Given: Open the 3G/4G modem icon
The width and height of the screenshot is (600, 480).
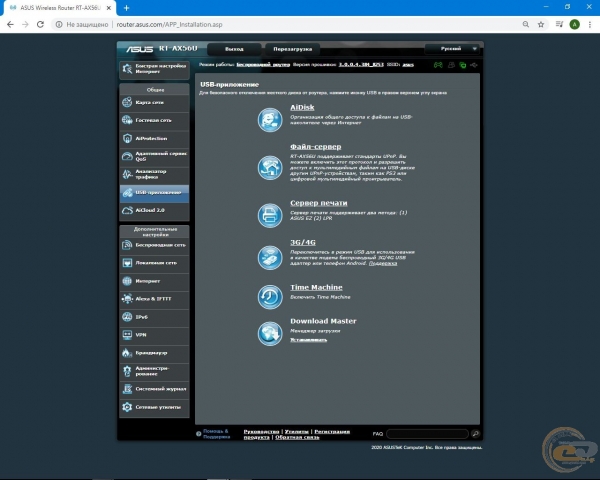Looking at the screenshot, I should (270, 258).
